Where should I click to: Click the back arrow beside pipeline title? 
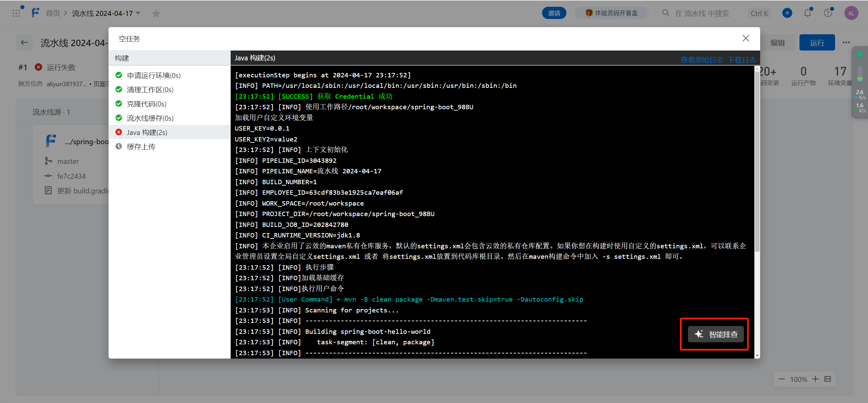point(24,43)
